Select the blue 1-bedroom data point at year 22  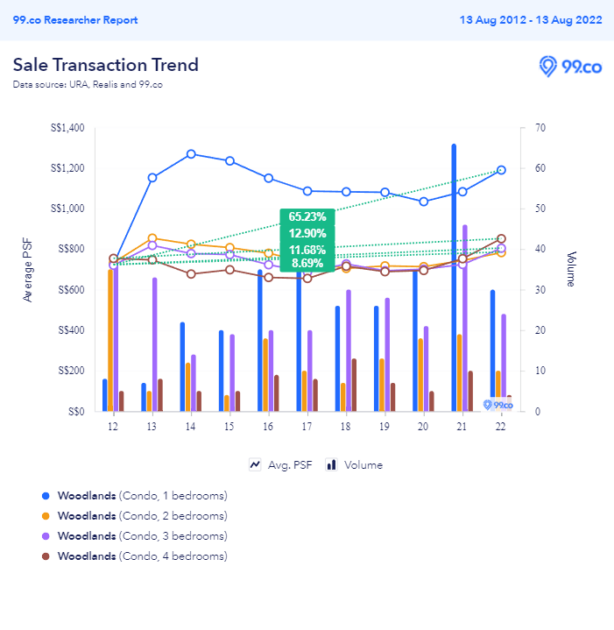coord(501,170)
